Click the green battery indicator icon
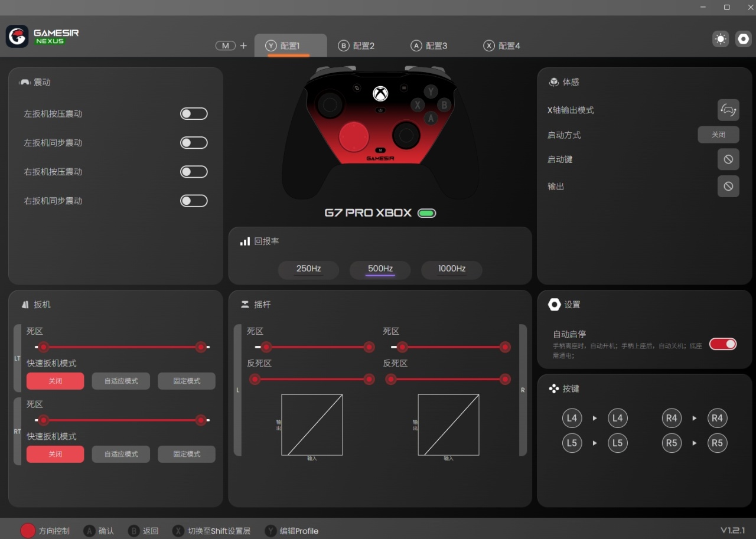The width and height of the screenshot is (756, 539). click(426, 213)
